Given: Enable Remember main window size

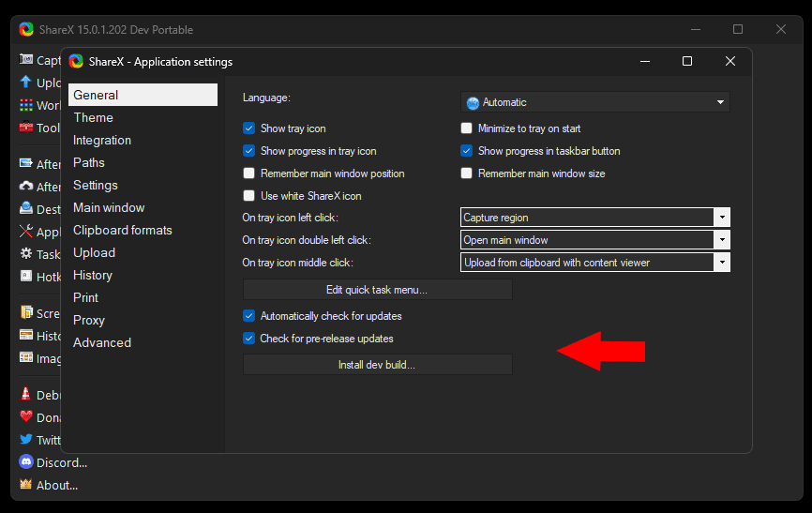Looking at the screenshot, I should (467, 174).
